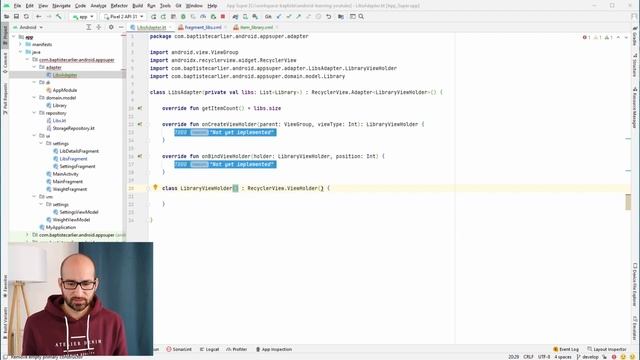640x360 pixels.
Task: Open the Pixel 2 API 31 device dropdown
Action: (124, 17)
